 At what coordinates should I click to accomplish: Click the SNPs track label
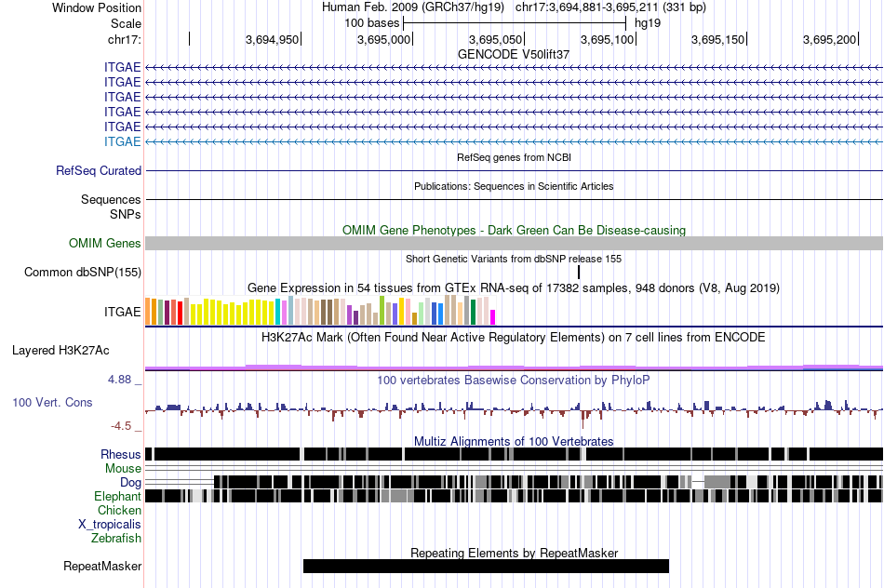[x=126, y=214]
